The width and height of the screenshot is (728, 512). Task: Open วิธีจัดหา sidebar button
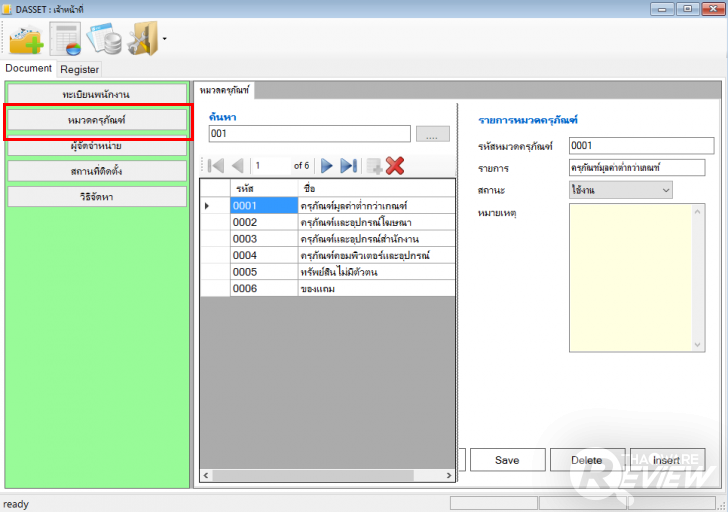coord(97,197)
